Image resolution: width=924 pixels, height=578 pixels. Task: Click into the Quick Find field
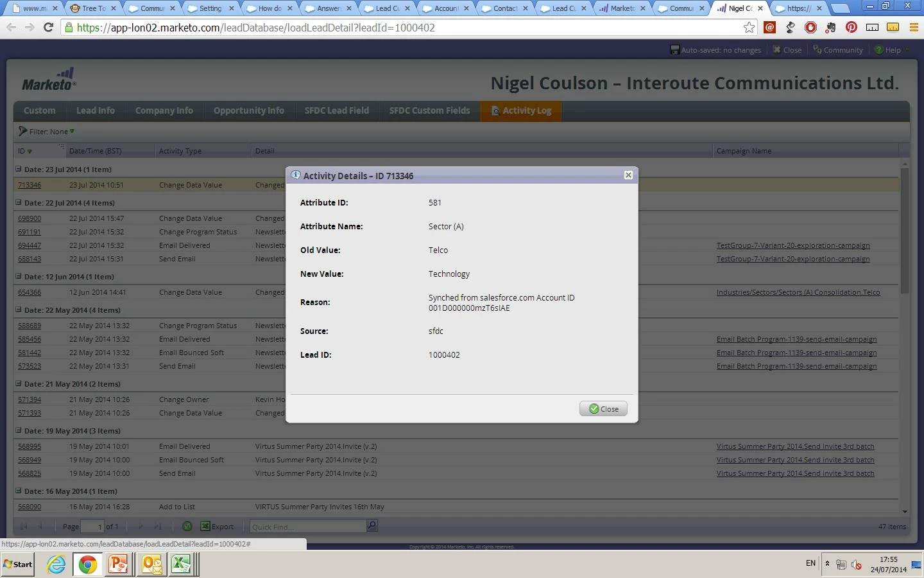(x=308, y=527)
